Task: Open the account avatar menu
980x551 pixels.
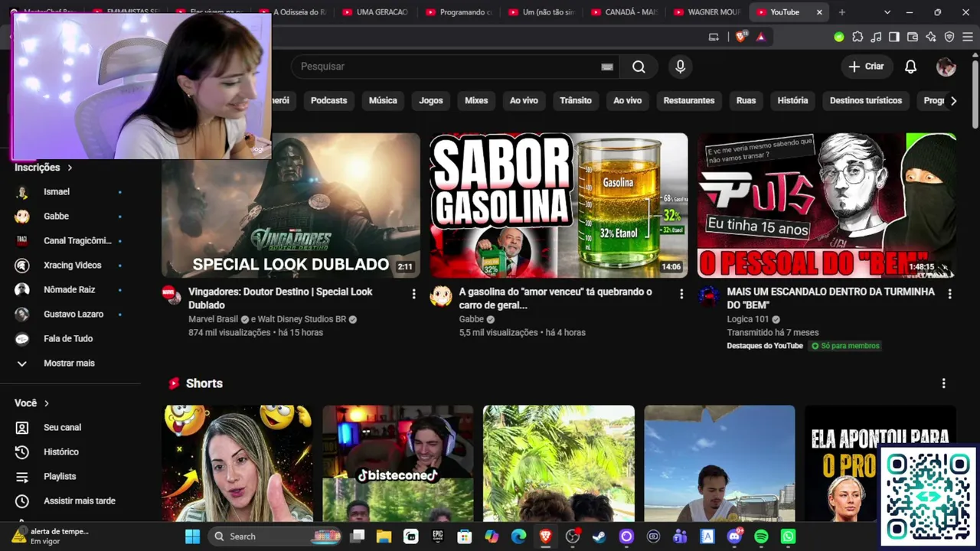Action: pos(946,67)
